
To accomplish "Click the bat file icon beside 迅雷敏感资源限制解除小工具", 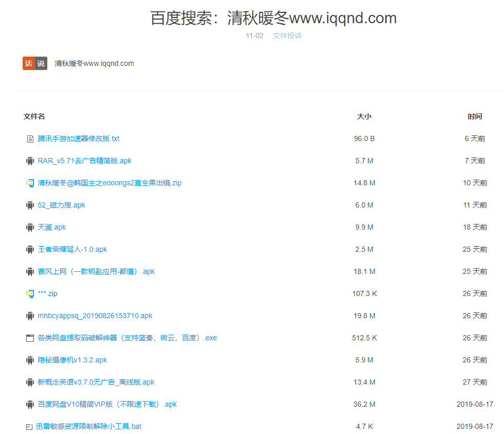I will coord(29,427).
